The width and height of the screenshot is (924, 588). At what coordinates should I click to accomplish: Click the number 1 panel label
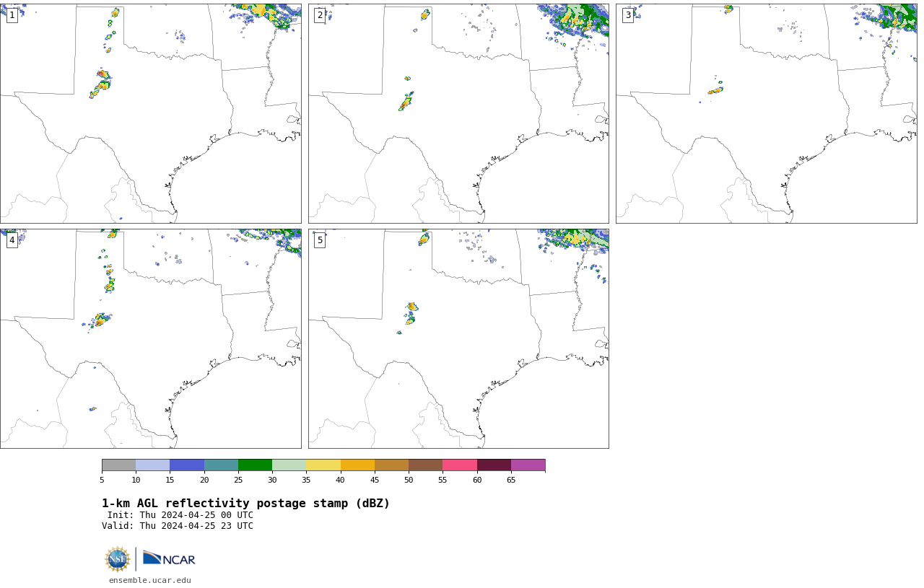pyautogui.click(x=12, y=15)
